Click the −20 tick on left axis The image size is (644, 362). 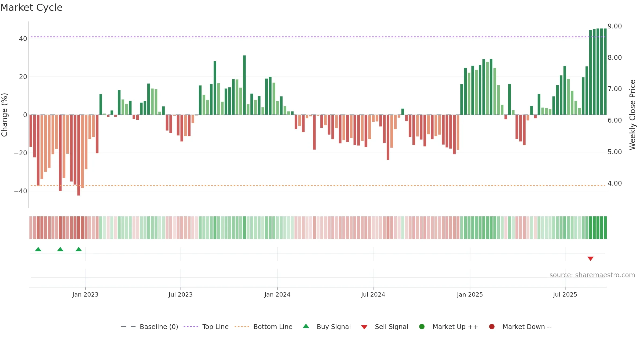point(21,153)
